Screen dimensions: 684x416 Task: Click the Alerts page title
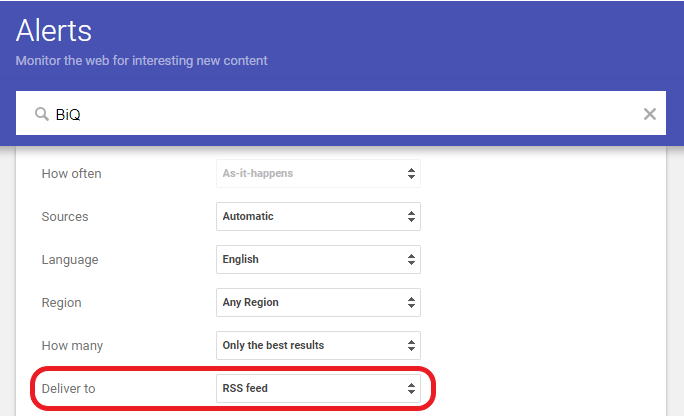pyautogui.click(x=54, y=31)
